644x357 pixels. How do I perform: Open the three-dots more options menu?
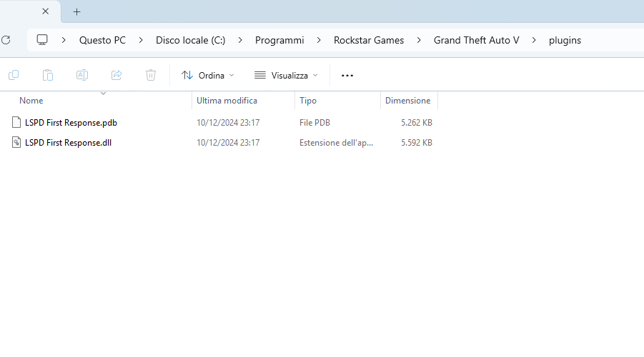point(347,76)
